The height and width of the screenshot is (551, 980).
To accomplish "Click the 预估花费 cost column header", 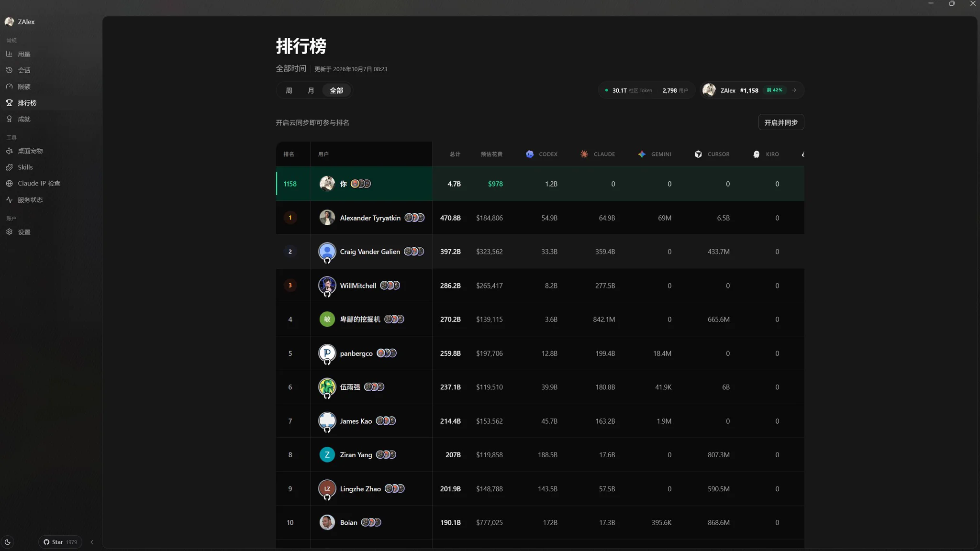I will pos(491,154).
